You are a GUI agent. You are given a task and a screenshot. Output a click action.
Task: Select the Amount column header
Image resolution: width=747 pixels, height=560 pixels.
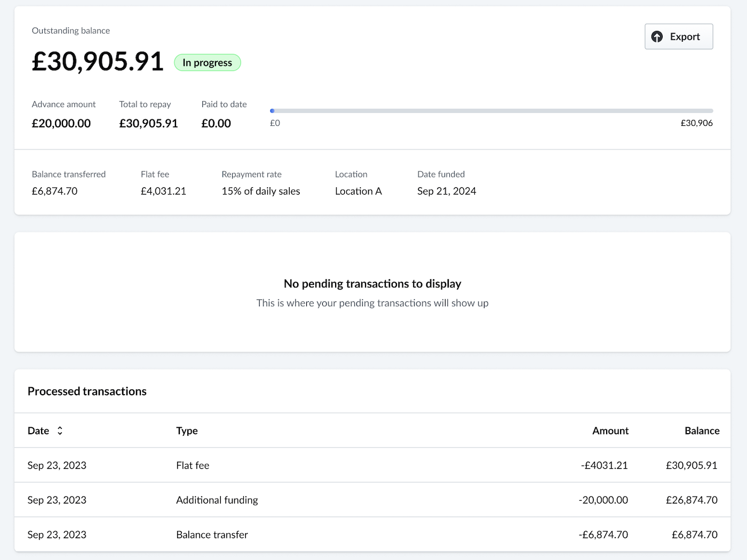point(610,430)
